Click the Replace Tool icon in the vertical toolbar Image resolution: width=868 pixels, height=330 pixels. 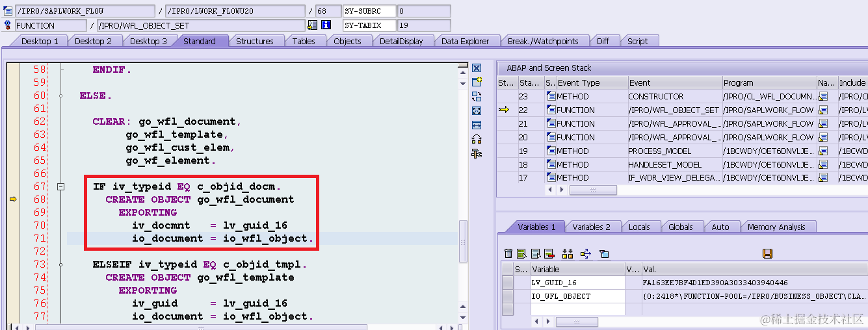coord(477,96)
